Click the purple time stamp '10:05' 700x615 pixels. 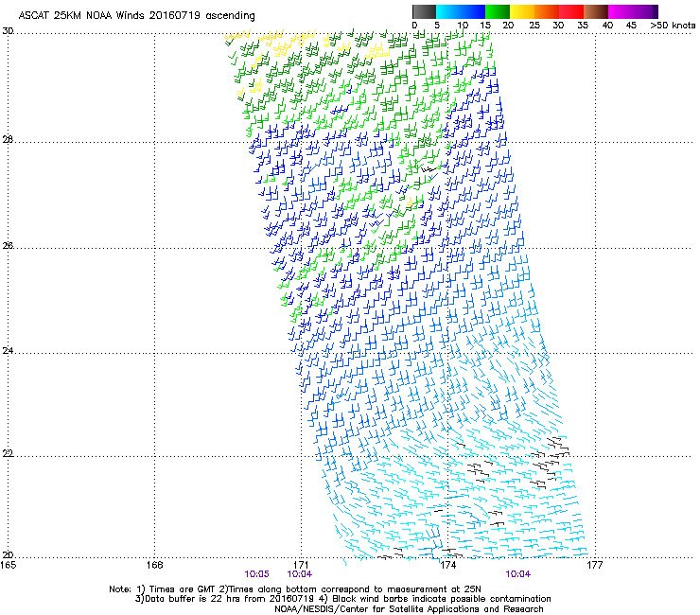[x=256, y=574]
